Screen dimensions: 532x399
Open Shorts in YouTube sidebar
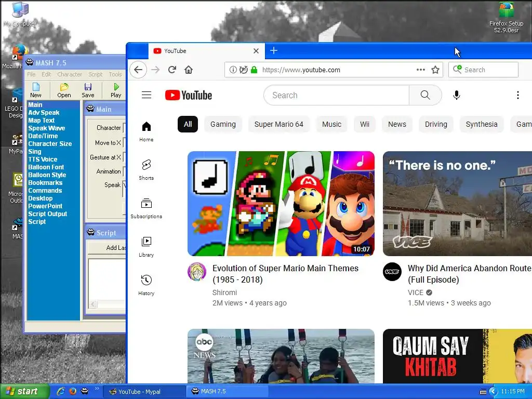(146, 170)
